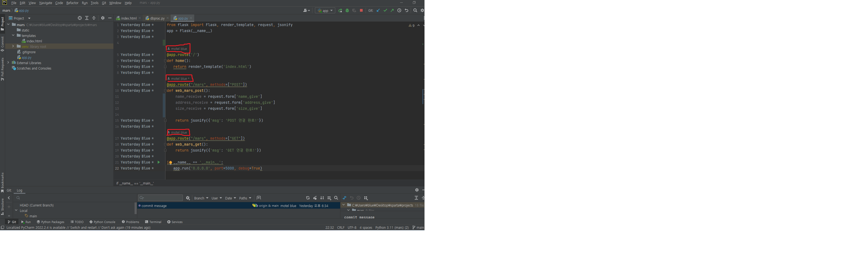Open Branch filter dropdown in Git log
The image size is (868, 263).
click(201, 198)
